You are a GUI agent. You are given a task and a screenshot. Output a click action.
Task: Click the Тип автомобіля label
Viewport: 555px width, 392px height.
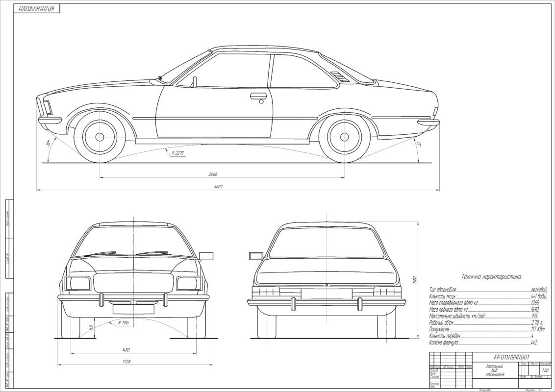[443, 290]
